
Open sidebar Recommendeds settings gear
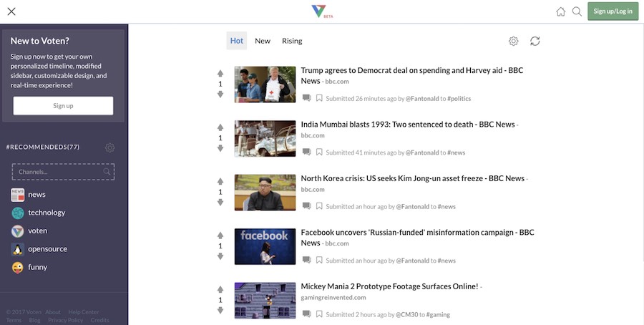pyautogui.click(x=109, y=147)
